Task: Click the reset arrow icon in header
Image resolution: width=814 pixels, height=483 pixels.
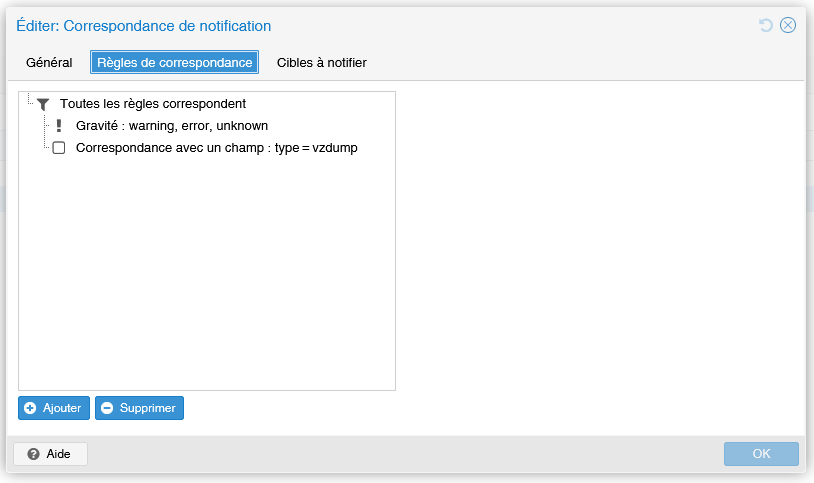Action: point(766,25)
